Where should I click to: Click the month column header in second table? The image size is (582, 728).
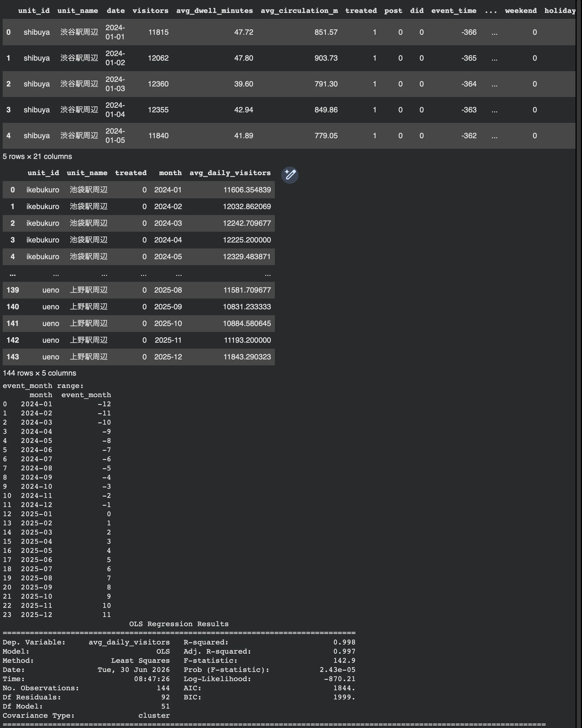pos(170,173)
